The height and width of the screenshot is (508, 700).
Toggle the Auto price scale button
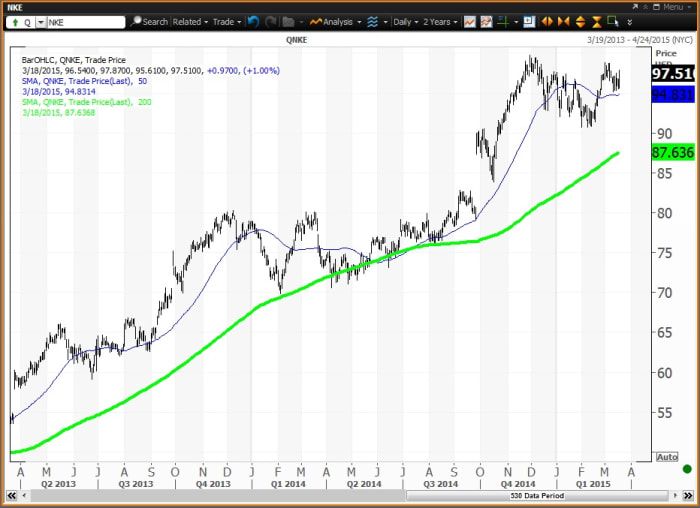click(667, 457)
